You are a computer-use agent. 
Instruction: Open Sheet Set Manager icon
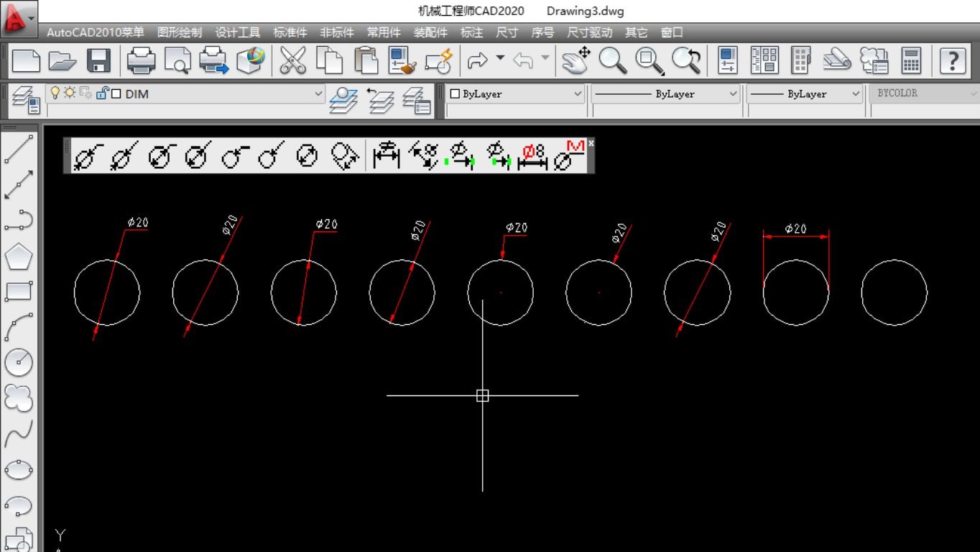[837, 60]
